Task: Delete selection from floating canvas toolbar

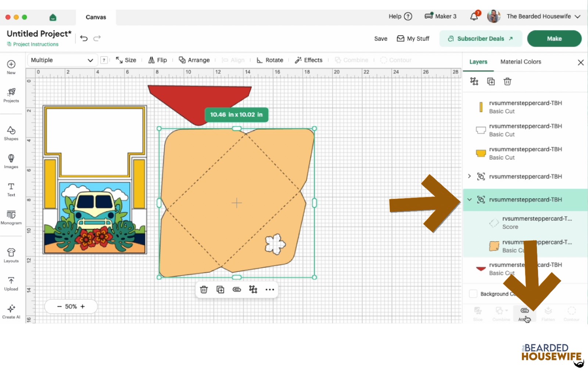Action: [204, 289]
